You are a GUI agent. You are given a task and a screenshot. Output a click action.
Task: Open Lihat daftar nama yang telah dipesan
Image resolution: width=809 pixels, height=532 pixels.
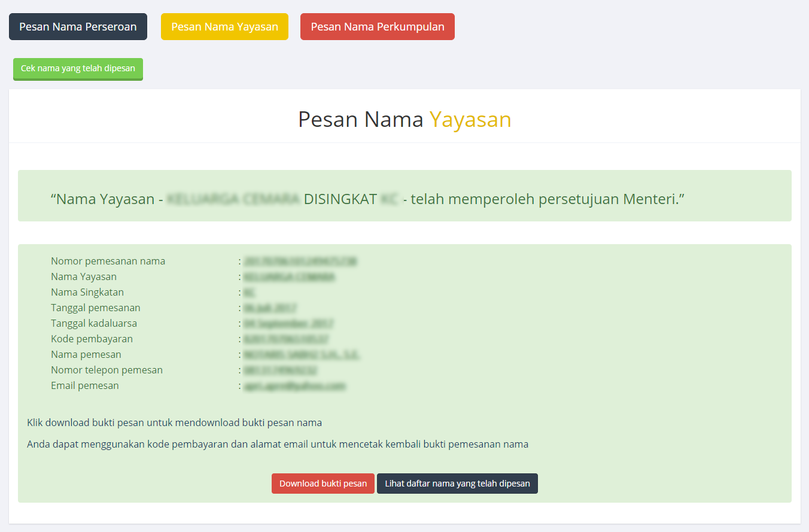457,484
